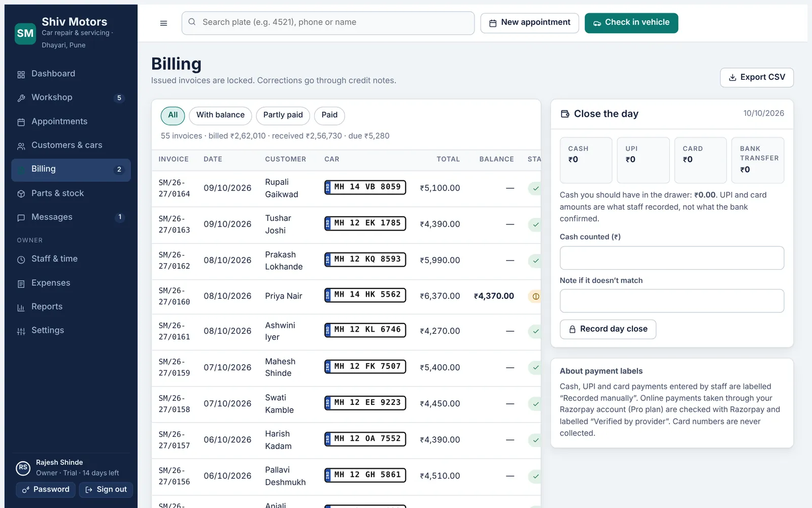This screenshot has height=508, width=812.
Task: Click the Messages chat bubble icon
Action: click(21, 217)
